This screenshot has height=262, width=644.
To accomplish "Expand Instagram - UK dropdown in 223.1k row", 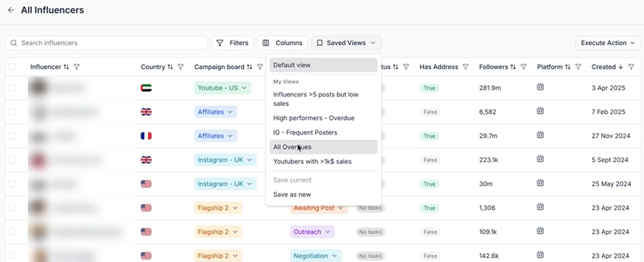I will coord(225,160).
